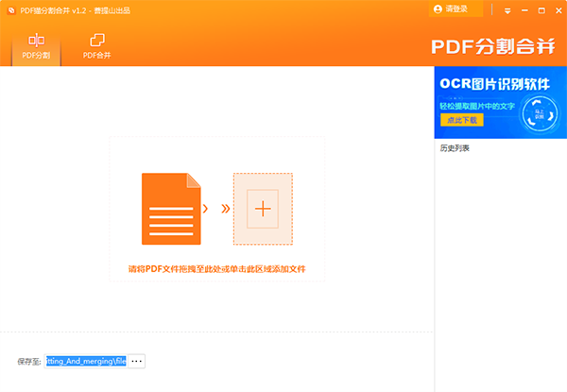This screenshot has width=567, height=392.
Task: Click the user avatar icon beside 请登录
Action: [438, 9]
